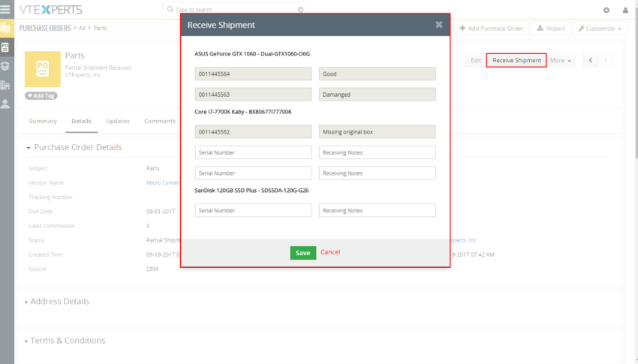638x364 pixels.
Task: Click the SanDisk Receiving Notes field
Action: coord(378,210)
